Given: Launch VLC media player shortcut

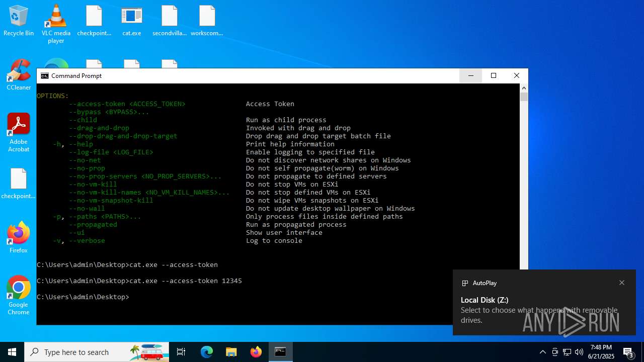Looking at the screenshot, I should (x=56, y=24).
